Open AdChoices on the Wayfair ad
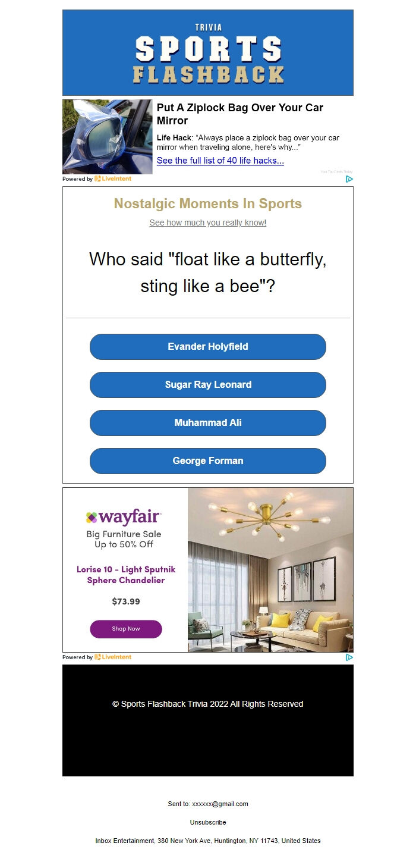Viewport: 416px width, 868px height. [x=350, y=657]
